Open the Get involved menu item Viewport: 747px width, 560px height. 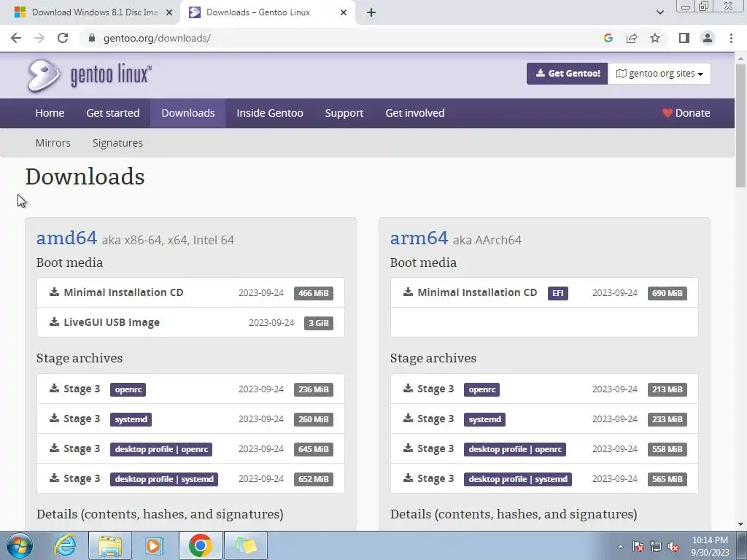pos(415,113)
